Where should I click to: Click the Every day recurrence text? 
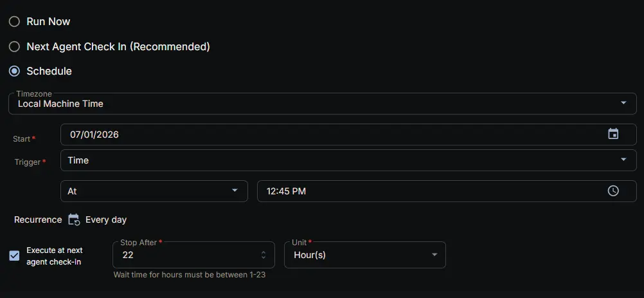(x=106, y=220)
